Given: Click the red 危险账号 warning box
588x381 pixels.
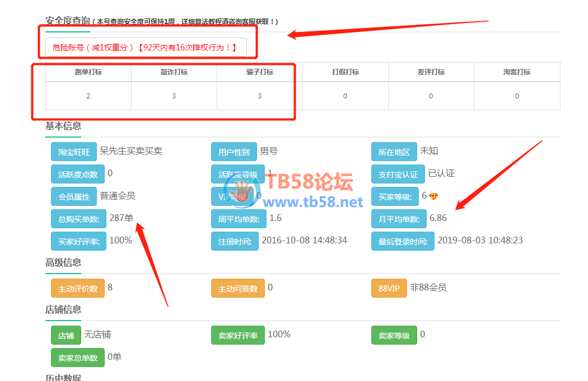Looking at the screenshot, I should pos(146,48).
